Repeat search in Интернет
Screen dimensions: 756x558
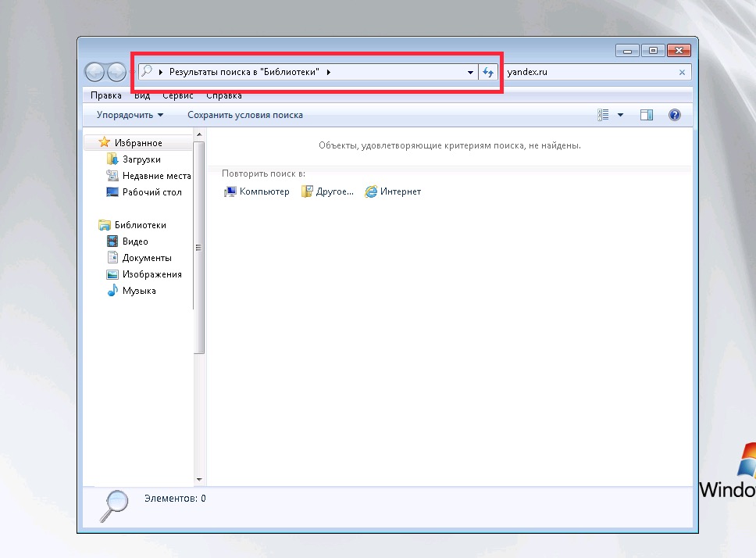[400, 191]
